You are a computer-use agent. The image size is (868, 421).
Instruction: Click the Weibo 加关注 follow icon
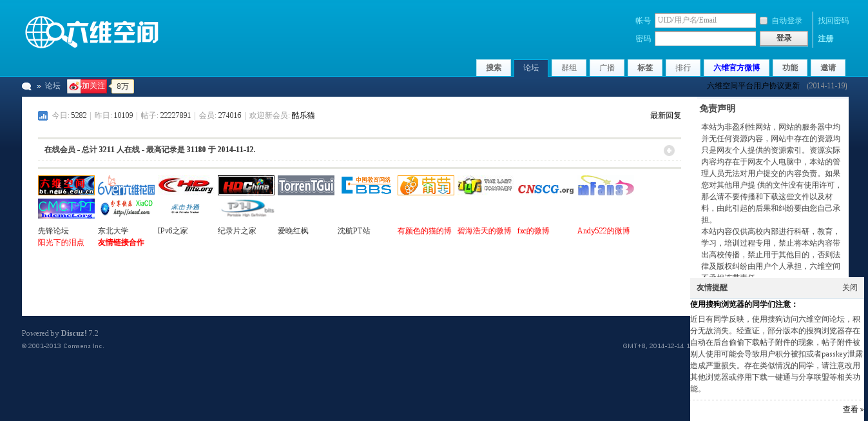86,86
